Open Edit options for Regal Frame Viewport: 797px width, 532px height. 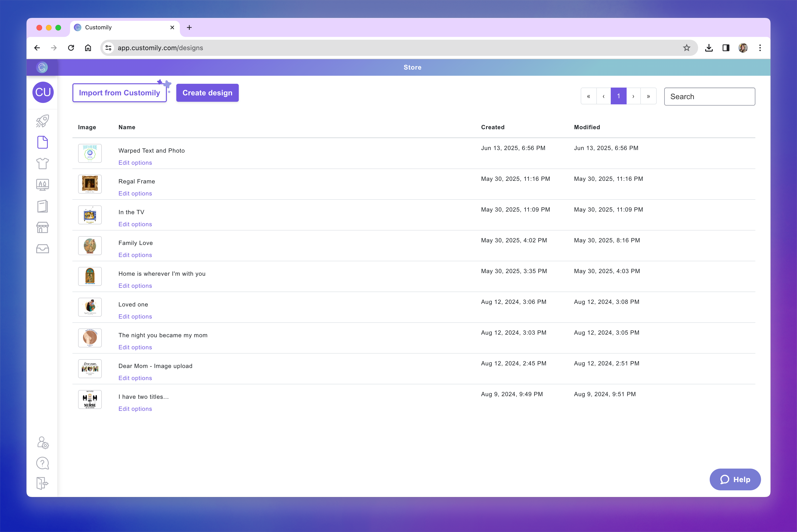point(135,193)
